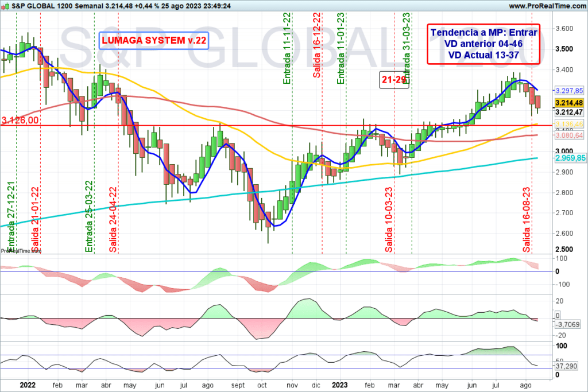Click the Salida 10-03-23 vertical marker label

pos(389,220)
